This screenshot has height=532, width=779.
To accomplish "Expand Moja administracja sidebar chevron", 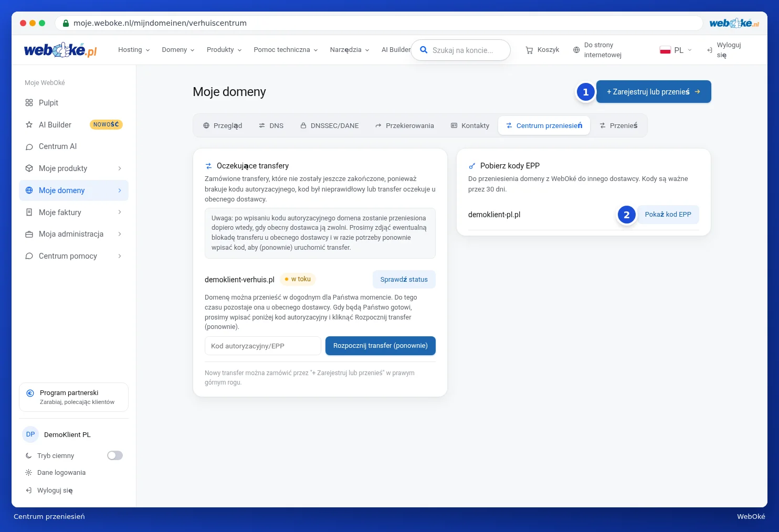I will pos(120,234).
